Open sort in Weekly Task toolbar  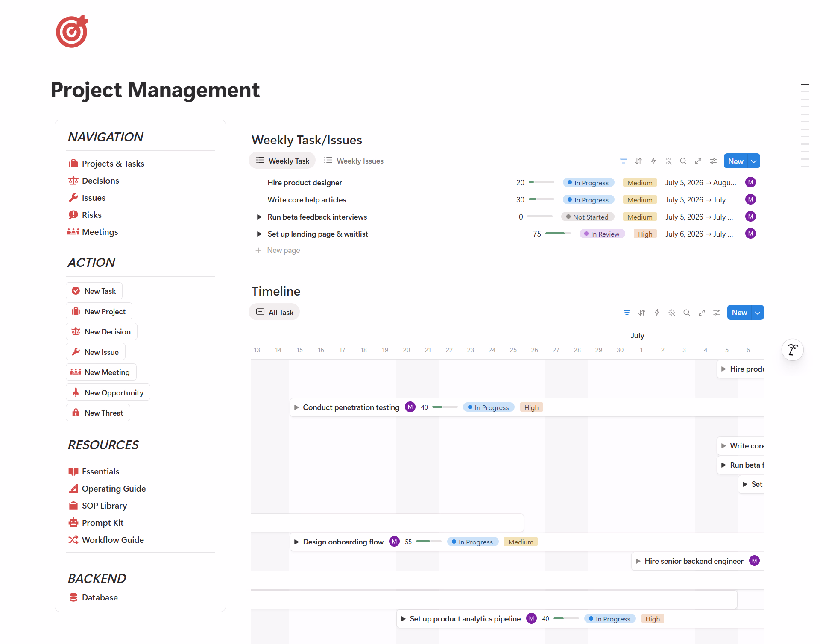pyautogui.click(x=638, y=161)
